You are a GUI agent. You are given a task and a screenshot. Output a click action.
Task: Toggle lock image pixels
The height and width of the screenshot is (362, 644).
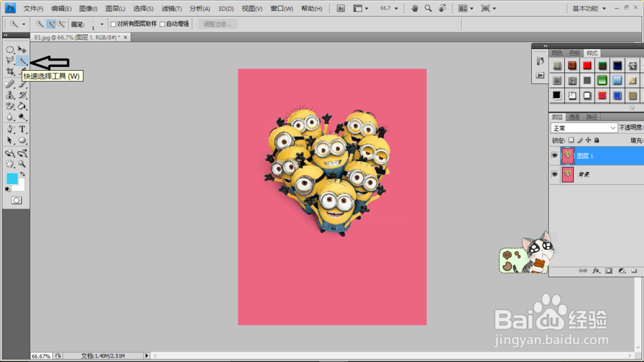pyautogui.click(x=580, y=140)
